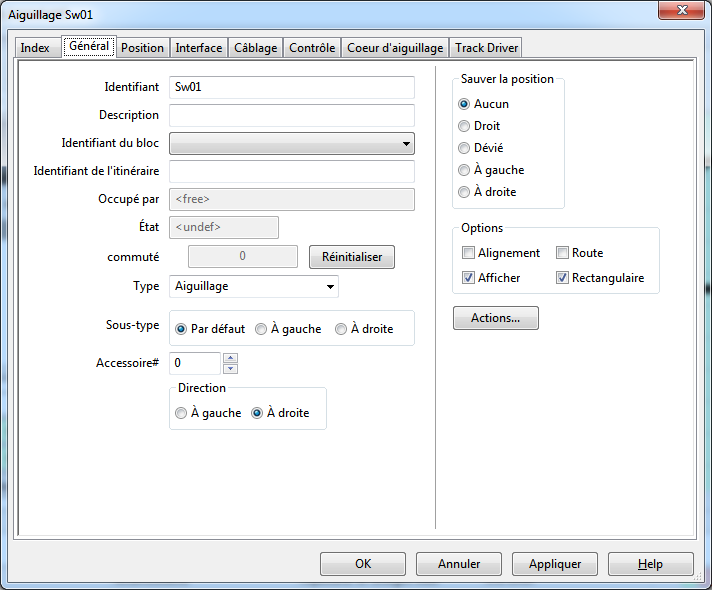Select À droite Sous-type option
Image resolution: width=712 pixels, height=590 pixels.
[x=341, y=329]
